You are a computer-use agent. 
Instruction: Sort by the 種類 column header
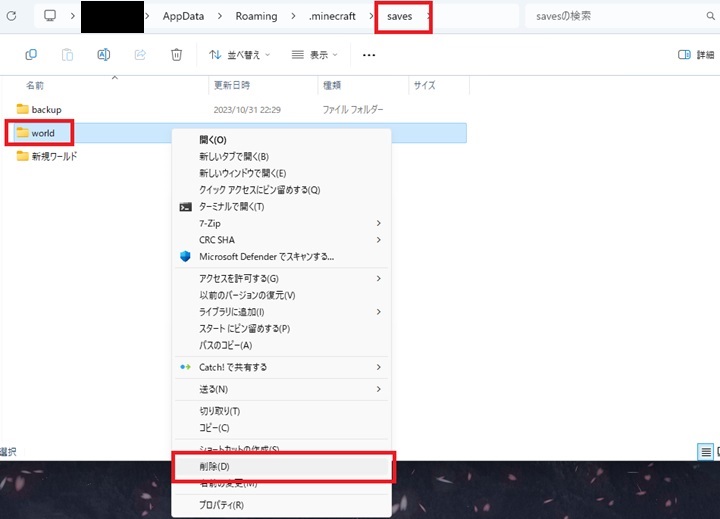click(x=332, y=85)
